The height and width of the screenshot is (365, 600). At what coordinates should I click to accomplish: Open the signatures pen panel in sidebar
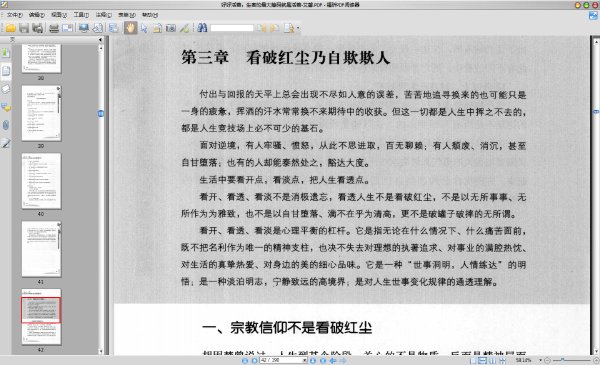pos(6,143)
